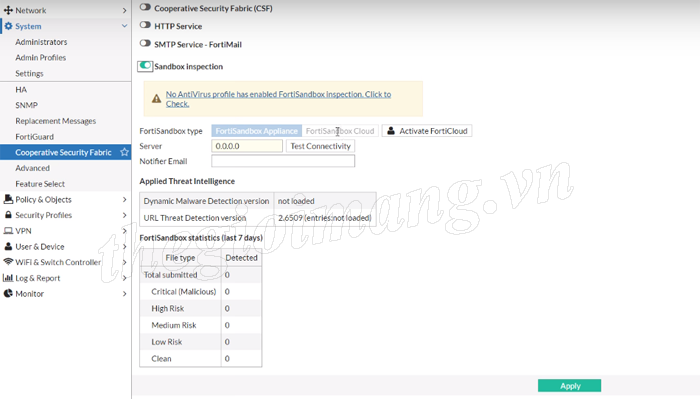Image resolution: width=700 pixels, height=399 pixels.
Task: Disable the Sandbox Inspection toggle
Action: (145, 66)
